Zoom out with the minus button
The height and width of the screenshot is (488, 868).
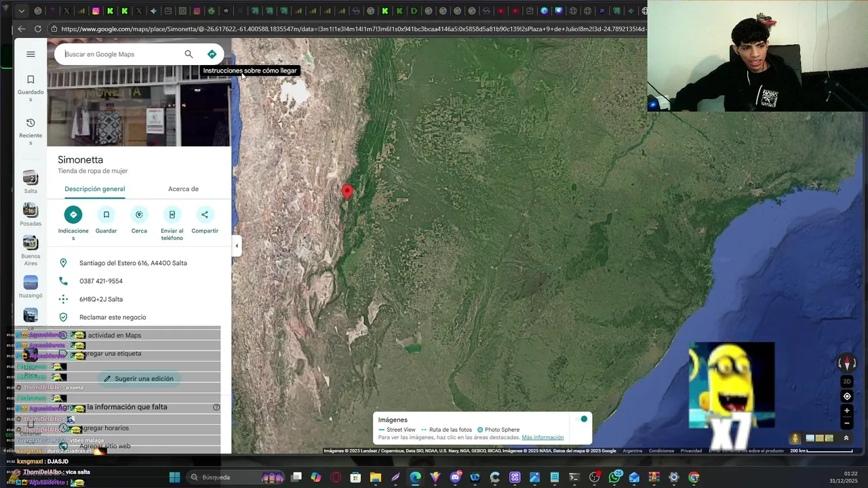(846, 424)
